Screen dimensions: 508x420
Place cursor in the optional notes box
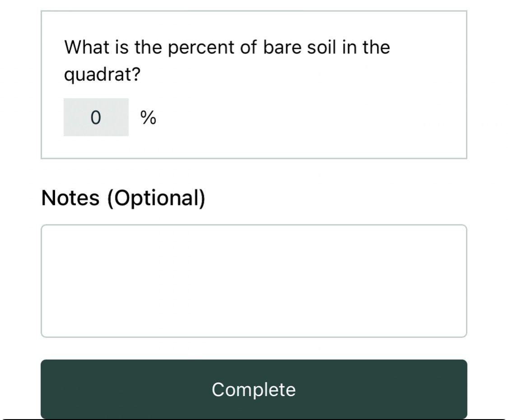(x=254, y=281)
